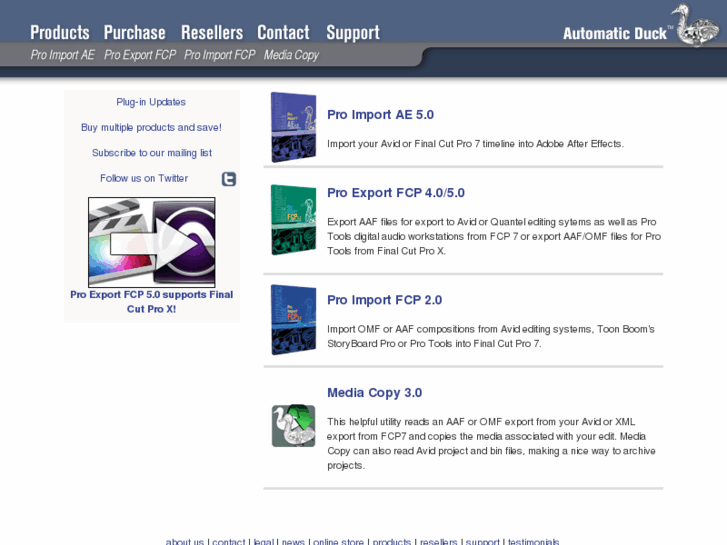Click the footer resellers link
This screenshot has width=727, height=545.
click(439, 541)
